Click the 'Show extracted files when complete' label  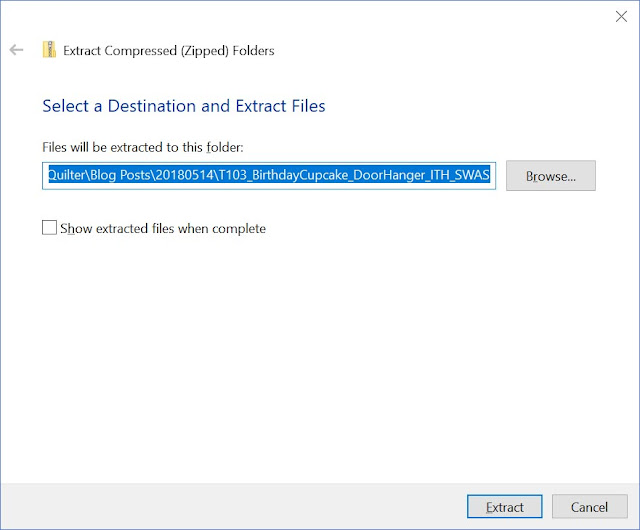click(163, 228)
